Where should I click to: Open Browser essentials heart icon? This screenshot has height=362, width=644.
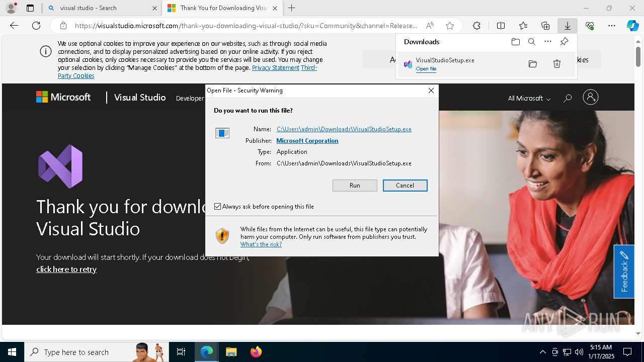coord(590,26)
